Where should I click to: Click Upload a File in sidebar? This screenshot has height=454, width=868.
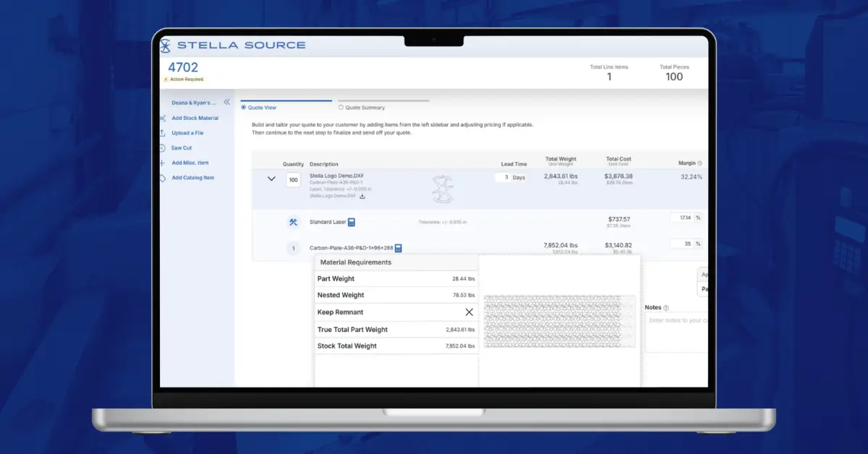coord(187,133)
